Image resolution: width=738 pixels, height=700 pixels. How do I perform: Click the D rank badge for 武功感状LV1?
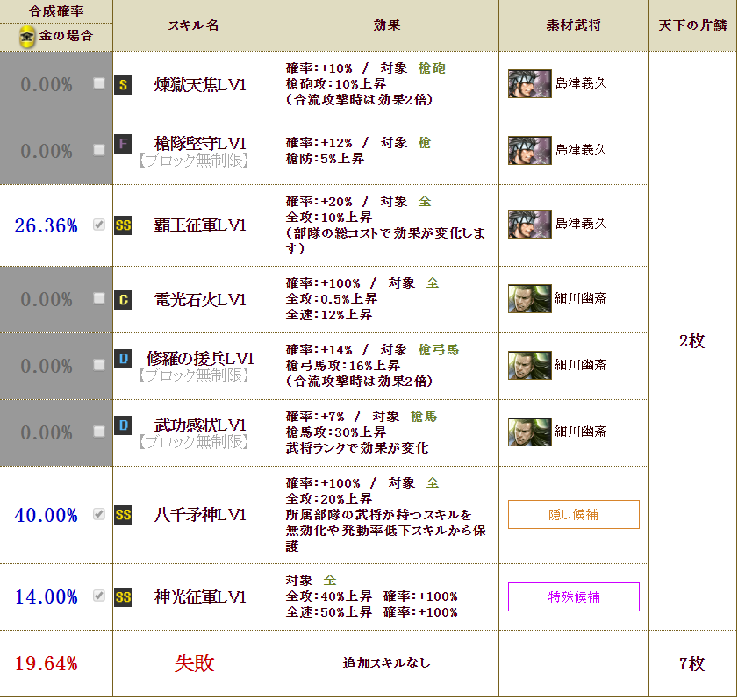tap(123, 425)
